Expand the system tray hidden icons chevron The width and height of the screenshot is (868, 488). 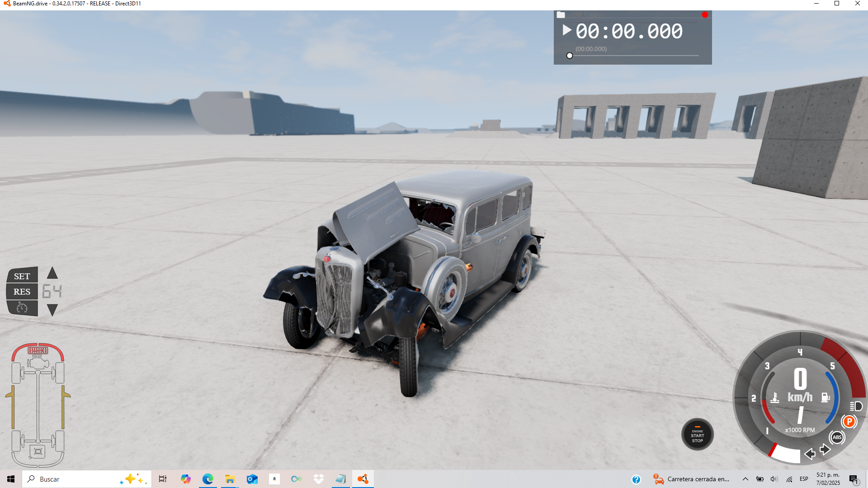point(745,479)
